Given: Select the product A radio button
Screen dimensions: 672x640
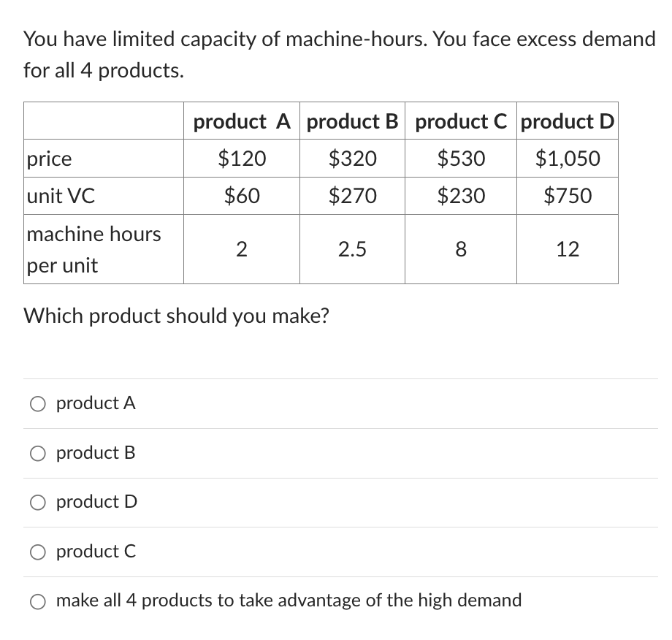Looking at the screenshot, I should (37, 403).
